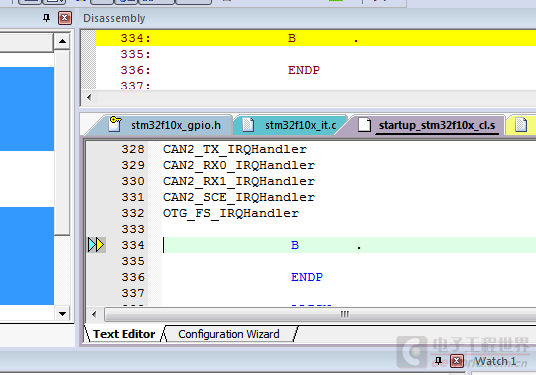536x375 pixels.
Task: Click the down arrow of the left panel scrollbar
Action: coord(62,313)
